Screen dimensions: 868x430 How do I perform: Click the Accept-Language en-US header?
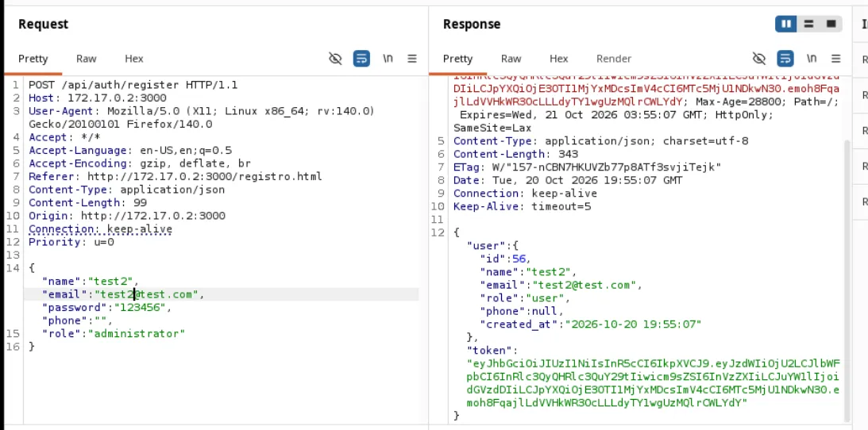click(130, 150)
